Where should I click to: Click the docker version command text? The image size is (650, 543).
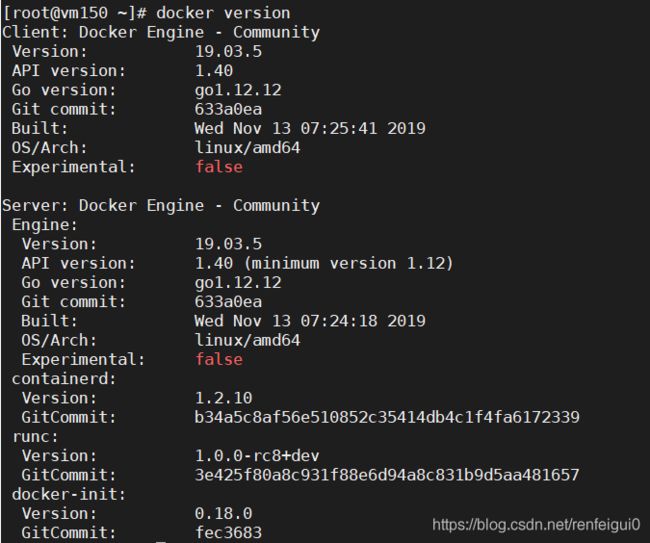pyautogui.click(x=223, y=13)
